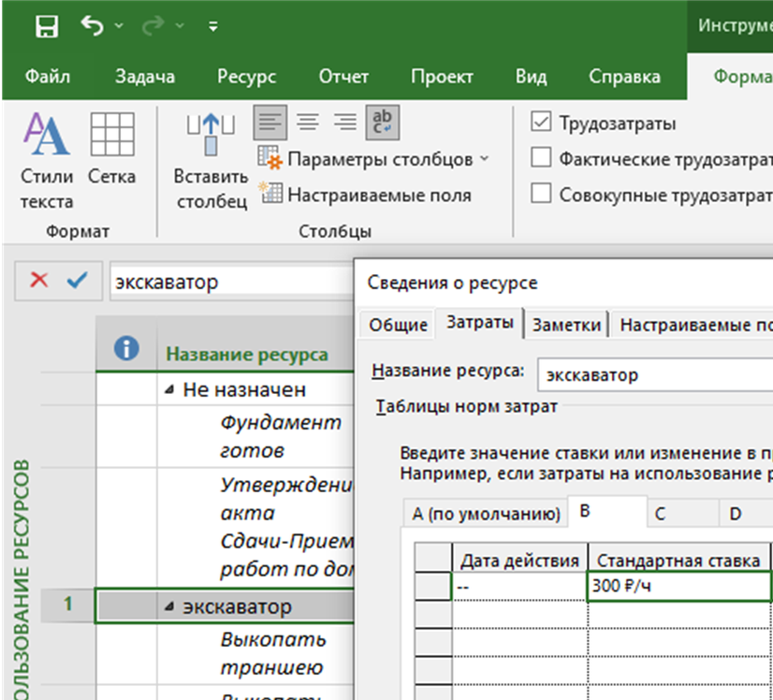Undo the last action

tap(93, 25)
